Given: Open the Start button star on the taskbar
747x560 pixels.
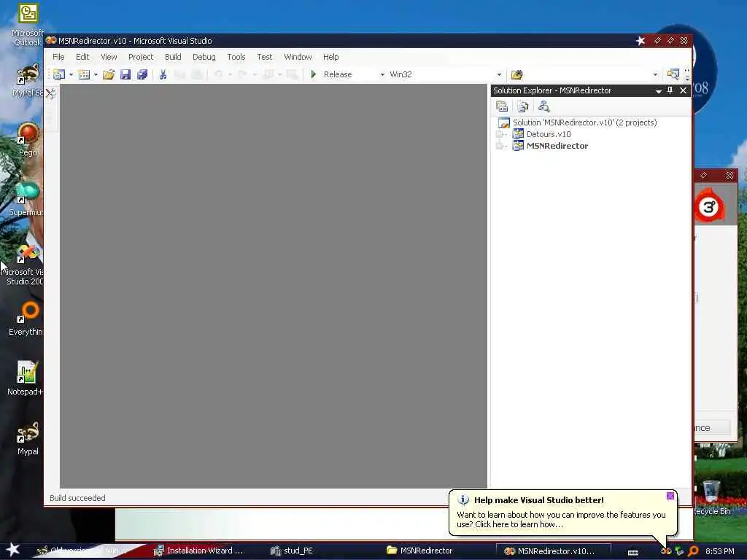Looking at the screenshot, I should click(x=13, y=550).
